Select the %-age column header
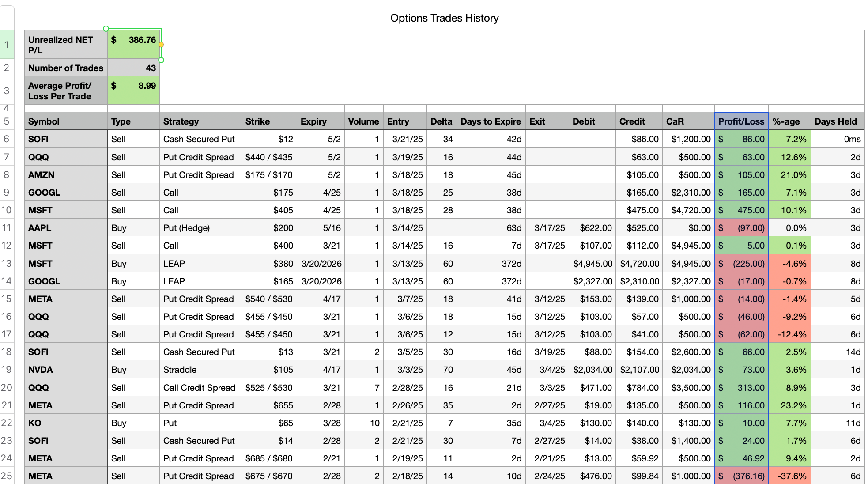 789,121
